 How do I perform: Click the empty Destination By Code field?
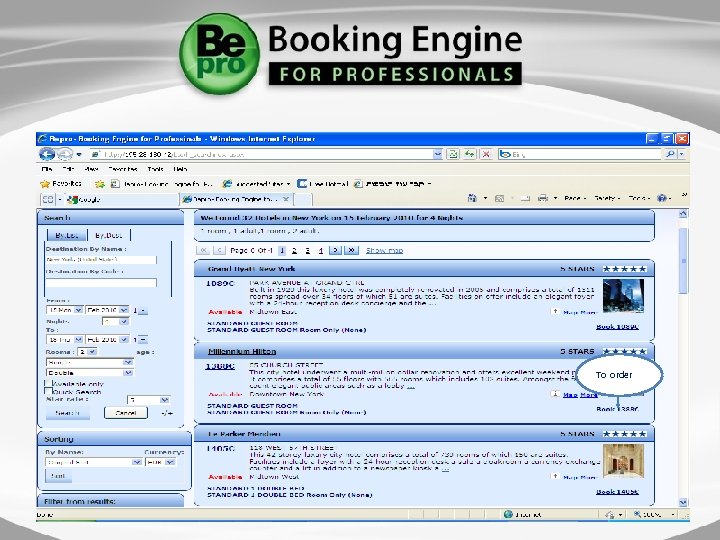tap(101, 282)
